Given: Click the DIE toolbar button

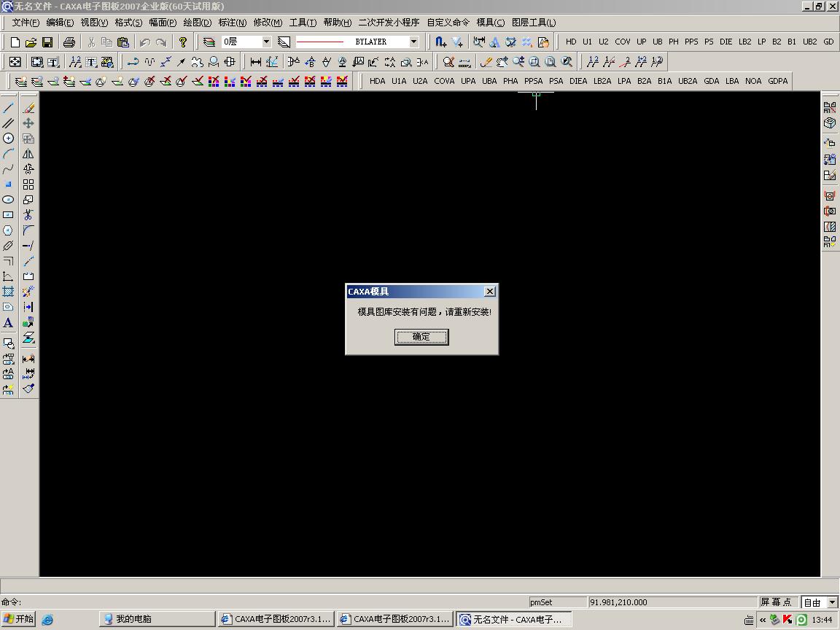Looking at the screenshot, I should click(726, 42).
